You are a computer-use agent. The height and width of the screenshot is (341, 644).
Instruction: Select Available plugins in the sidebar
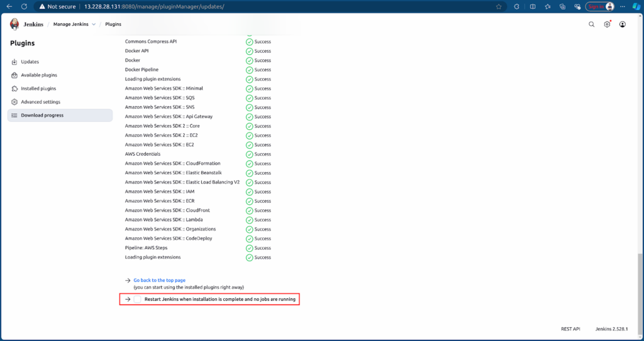(38, 75)
